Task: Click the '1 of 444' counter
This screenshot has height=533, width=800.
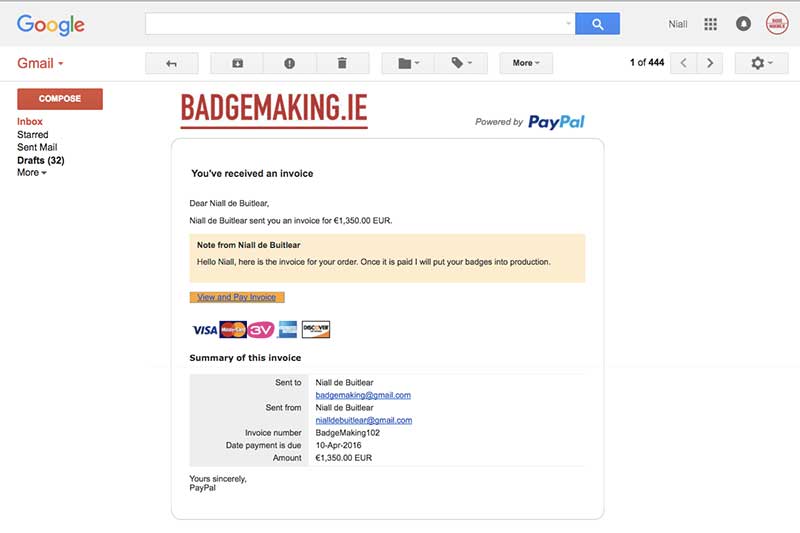Action: (647, 62)
